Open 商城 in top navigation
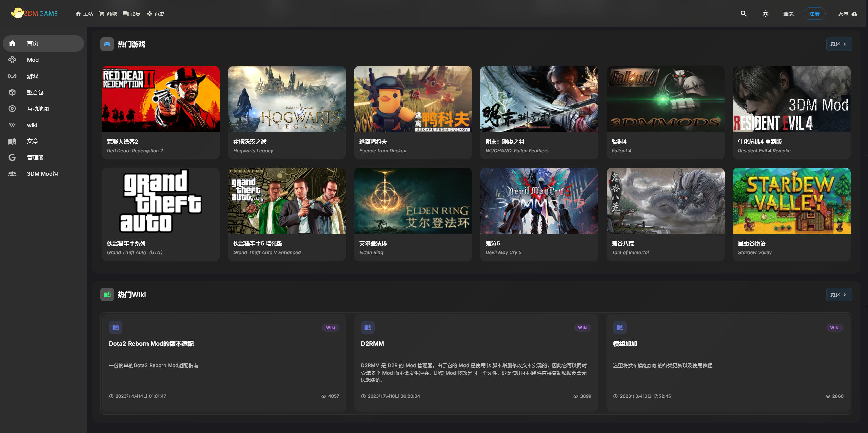The image size is (868, 433). click(108, 14)
